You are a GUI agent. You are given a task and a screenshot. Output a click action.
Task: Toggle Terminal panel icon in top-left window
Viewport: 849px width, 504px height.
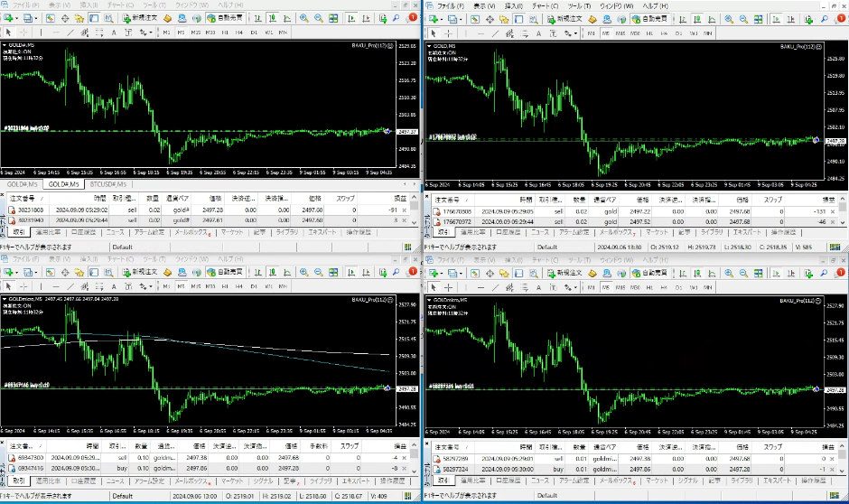tap(94, 18)
